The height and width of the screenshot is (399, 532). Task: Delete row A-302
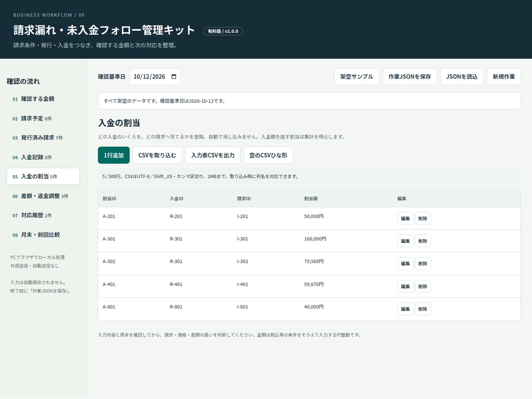[x=423, y=263]
